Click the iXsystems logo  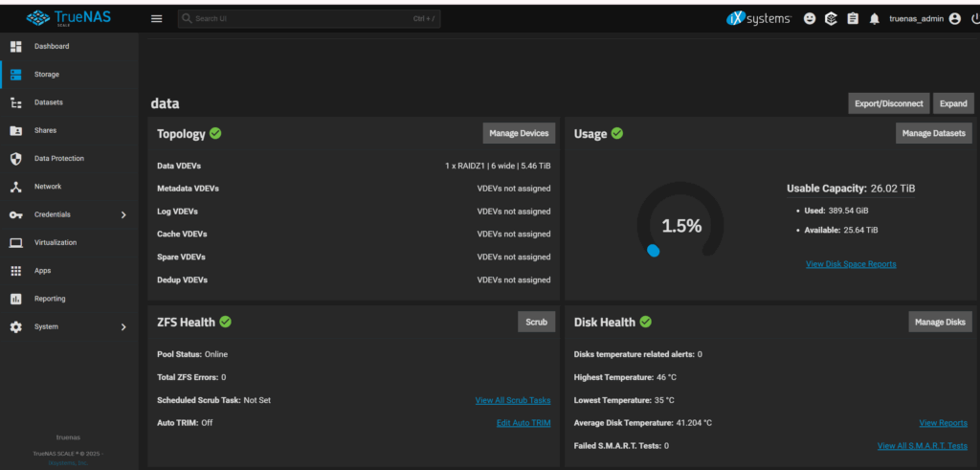coord(759,18)
